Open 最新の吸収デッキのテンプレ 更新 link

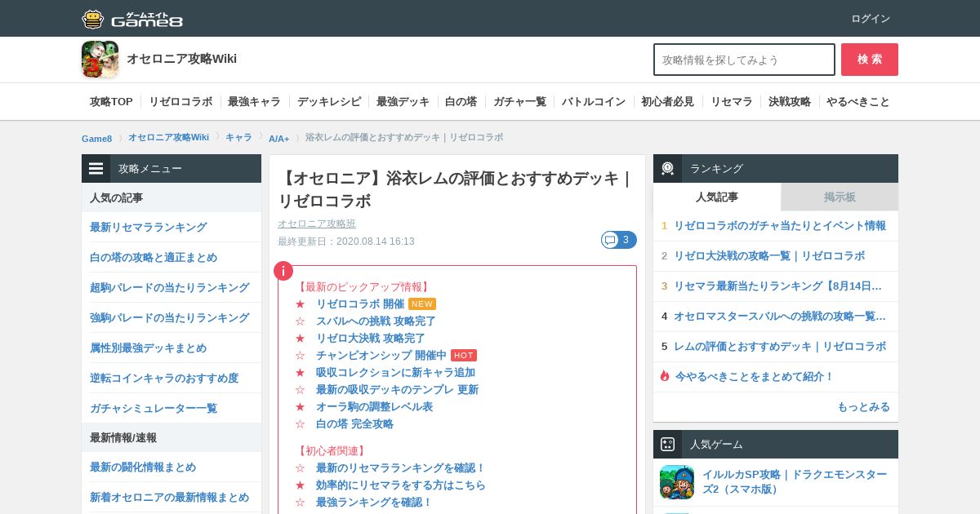point(397,389)
